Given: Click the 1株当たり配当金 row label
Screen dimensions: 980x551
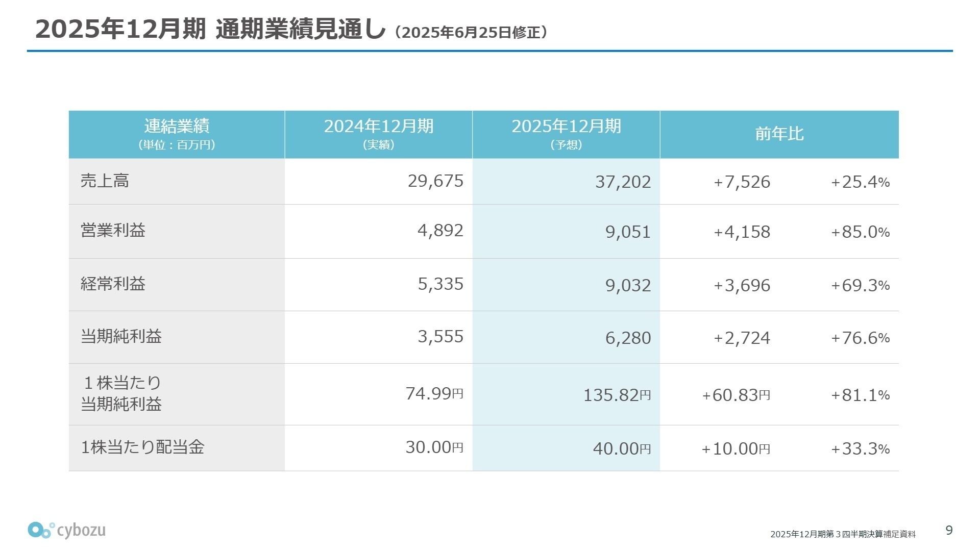Looking at the screenshot, I should click(x=142, y=447).
